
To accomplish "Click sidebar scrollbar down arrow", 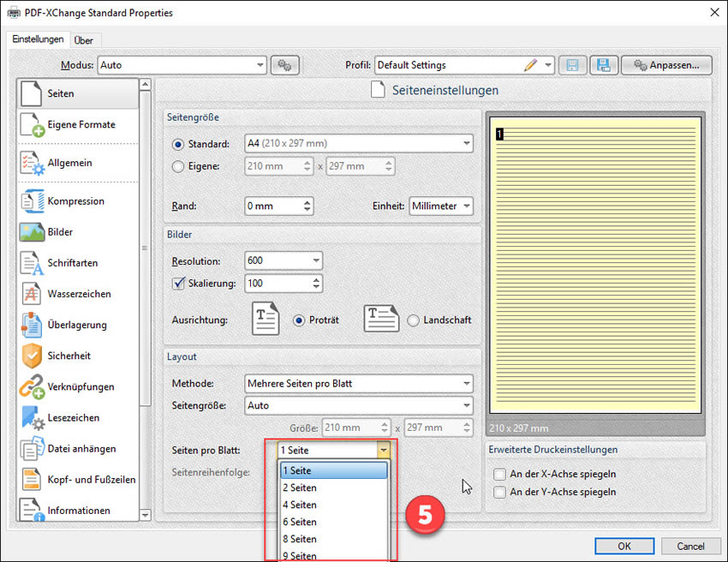I will [x=146, y=515].
